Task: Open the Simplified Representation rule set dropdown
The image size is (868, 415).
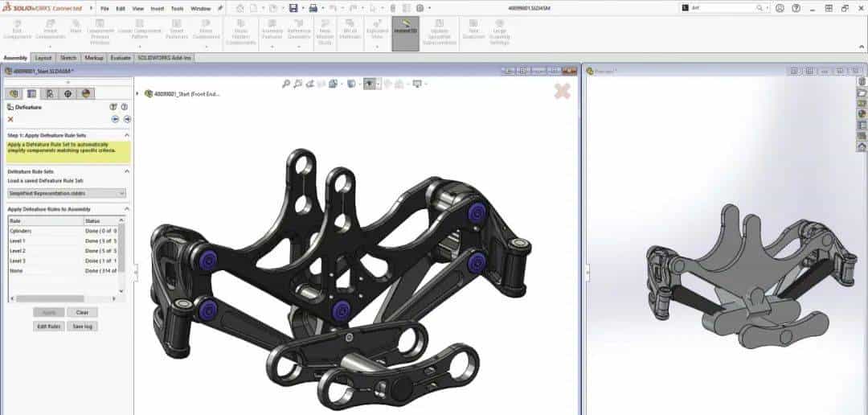Action: click(x=68, y=193)
